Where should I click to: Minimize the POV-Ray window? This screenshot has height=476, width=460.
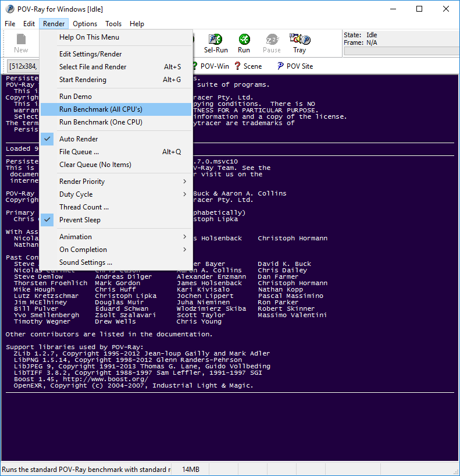[x=393, y=9]
